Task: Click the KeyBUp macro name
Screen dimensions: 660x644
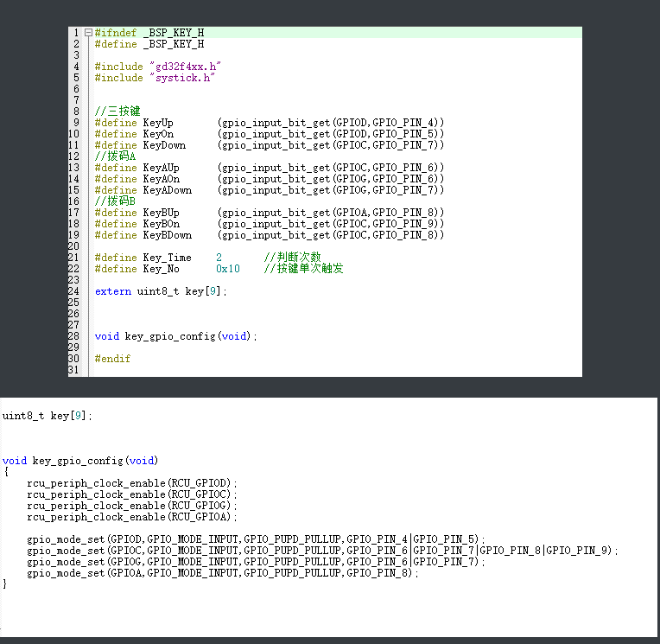Action: 162,213
